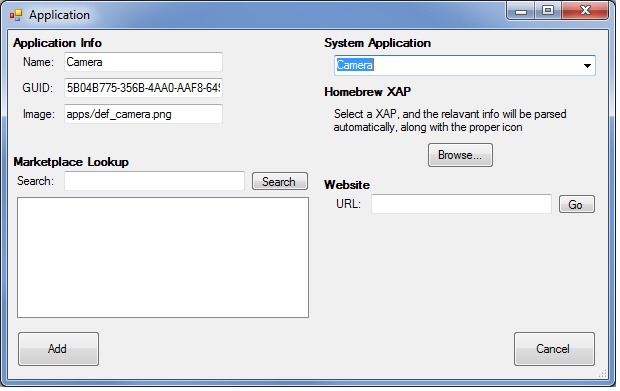Click the URL: label
620x391 pixels.
[x=348, y=204]
